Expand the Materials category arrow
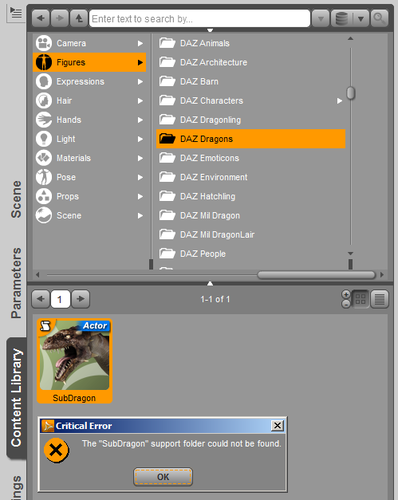398x500 pixels. click(x=140, y=158)
